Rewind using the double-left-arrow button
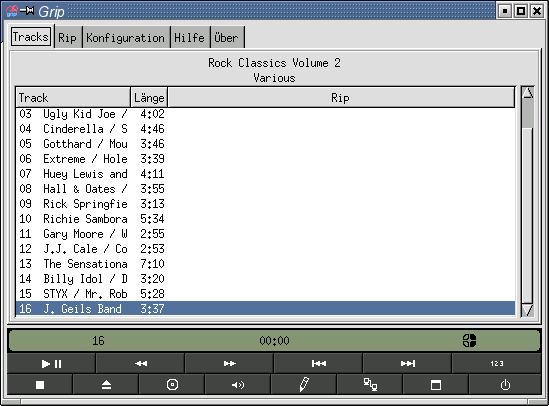This screenshot has height=406, width=549. point(140,363)
